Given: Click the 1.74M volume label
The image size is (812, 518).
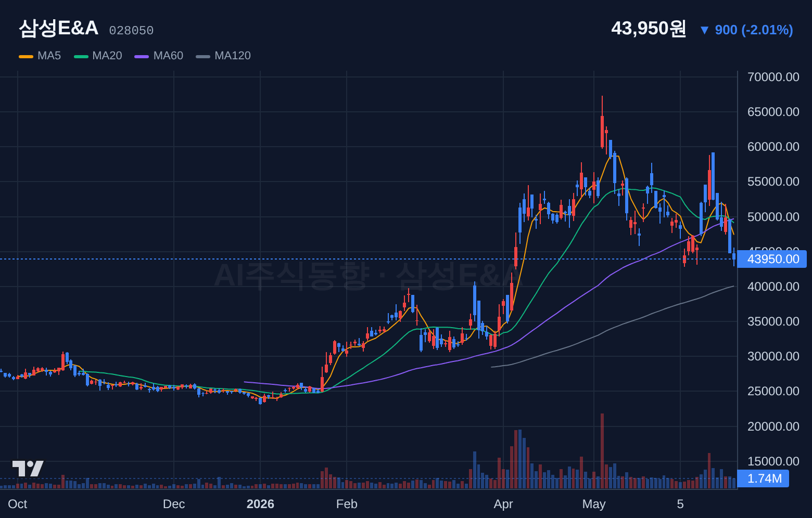Looking at the screenshot, I should (x=764, y=478).
